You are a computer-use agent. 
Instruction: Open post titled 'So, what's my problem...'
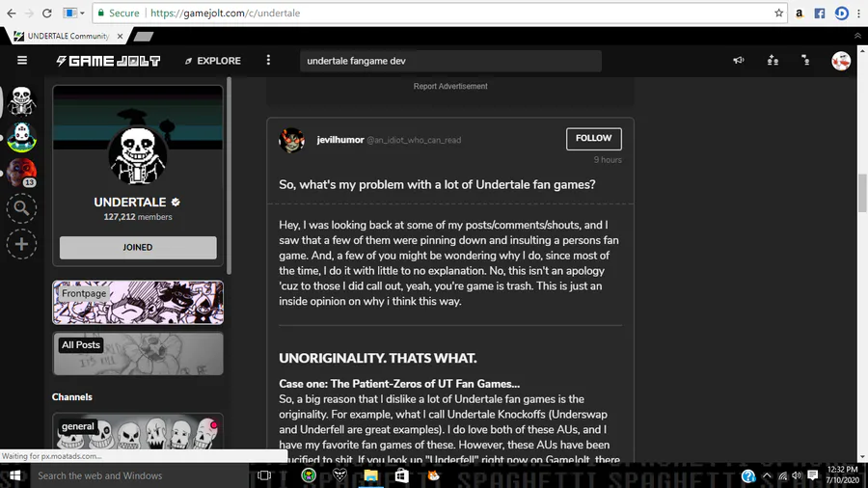point(437,185)
